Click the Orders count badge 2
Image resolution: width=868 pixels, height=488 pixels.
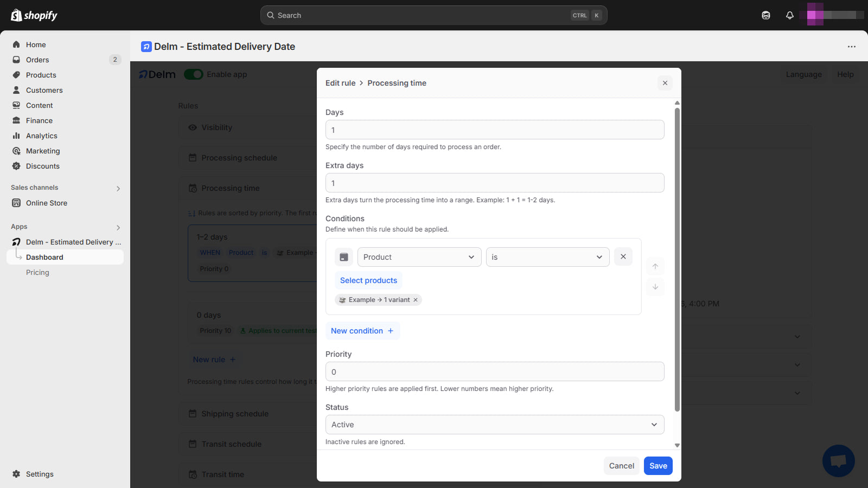click(x=115, y=60)
